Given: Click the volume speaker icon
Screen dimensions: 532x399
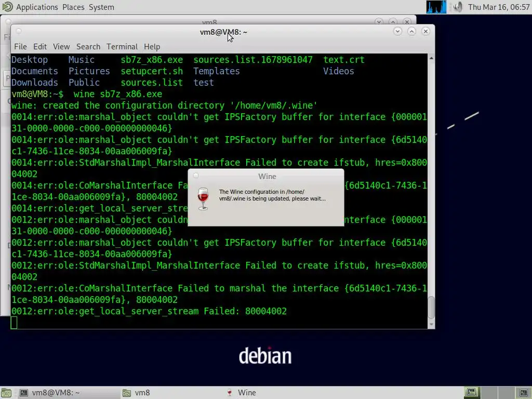Looking at the screenshot, I should pyautogui.click(x=458, y=7).
